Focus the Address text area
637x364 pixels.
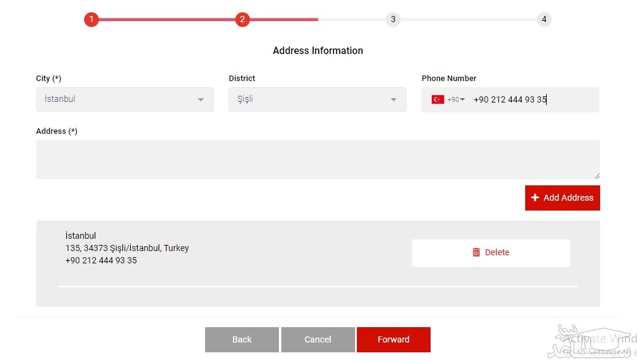pyautogui.click(x=318, y=160)
